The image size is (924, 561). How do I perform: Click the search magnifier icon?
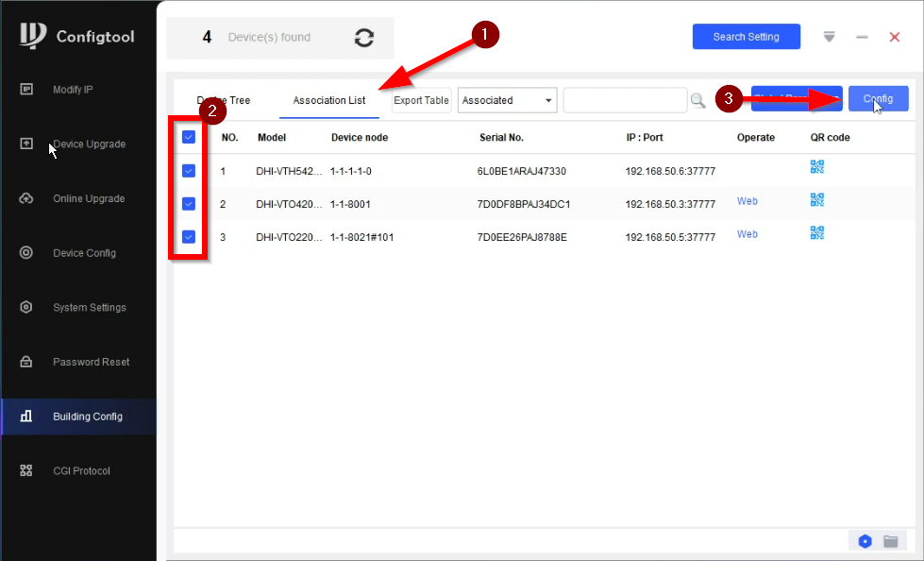[697, 100]
